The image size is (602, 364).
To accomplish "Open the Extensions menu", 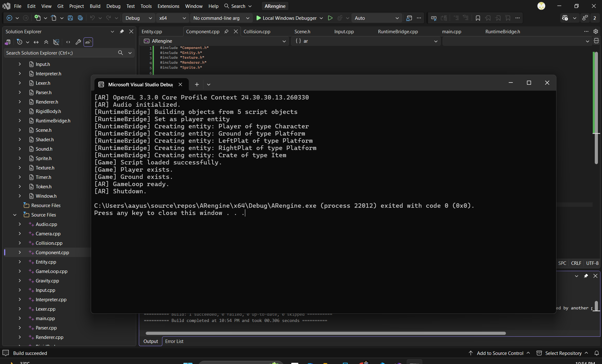I will coord(168,6).
